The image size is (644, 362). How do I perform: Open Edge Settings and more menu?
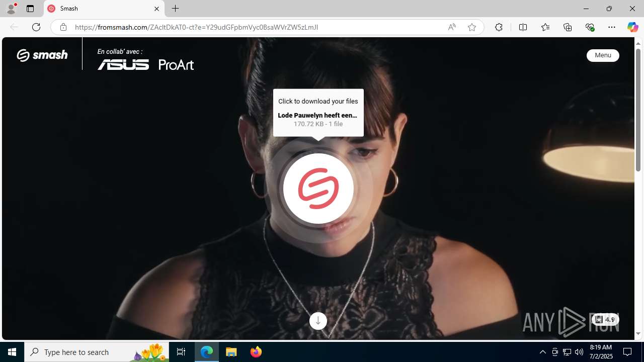[612, 27]
